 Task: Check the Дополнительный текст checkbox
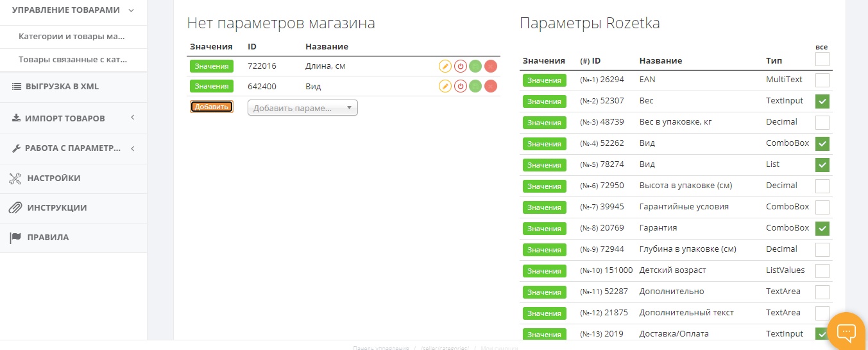[x=822, y=313]
